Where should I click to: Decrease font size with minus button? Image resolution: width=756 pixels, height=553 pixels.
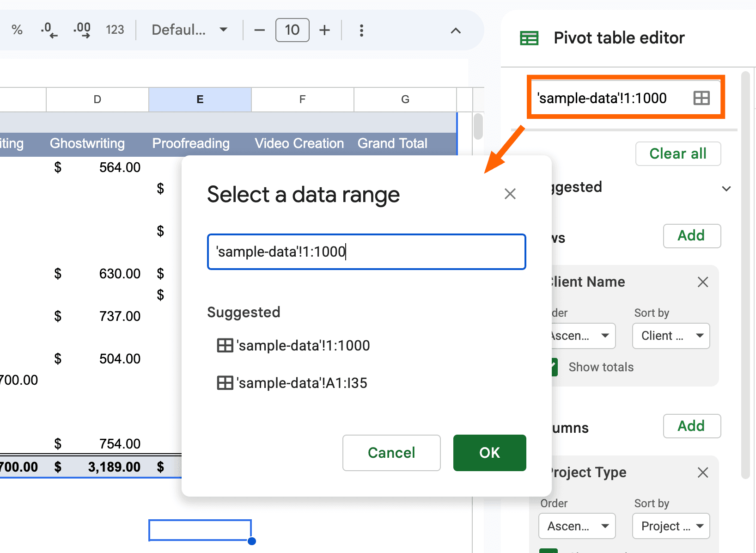(x=260, y=31)
